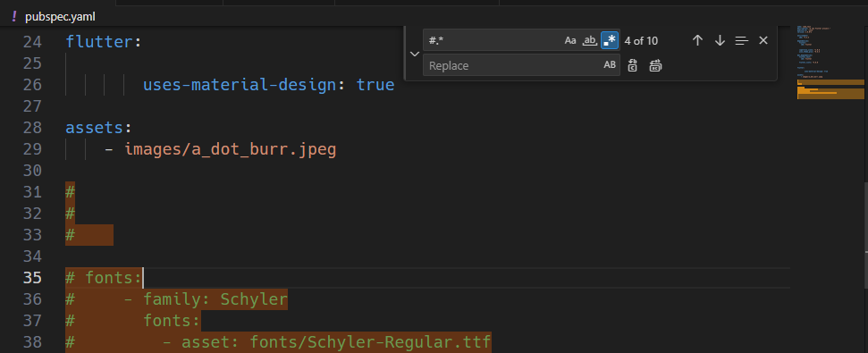
Task: Click the Replace All icon
Action: tap(655, 66)
